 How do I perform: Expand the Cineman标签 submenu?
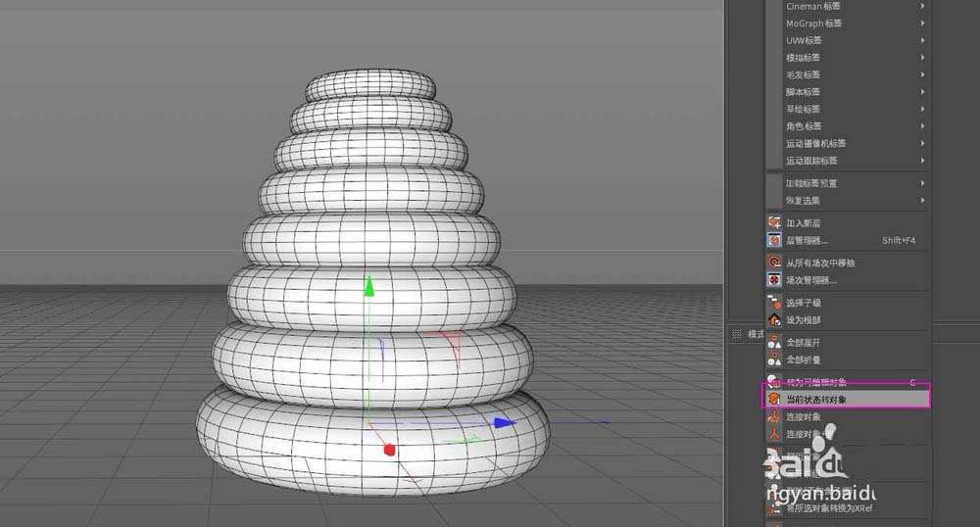tap(847, 6)
